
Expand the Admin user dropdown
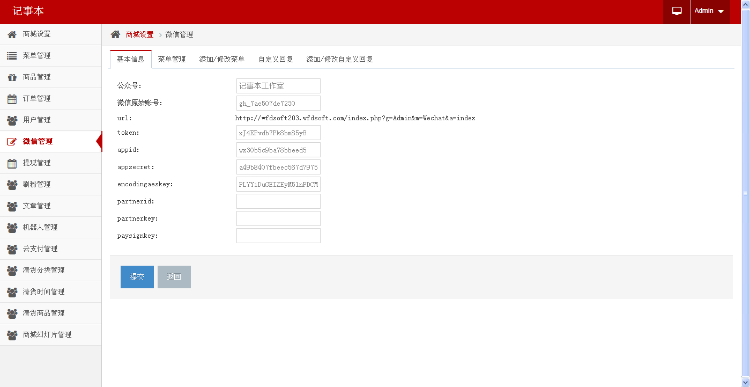[710, 11]
